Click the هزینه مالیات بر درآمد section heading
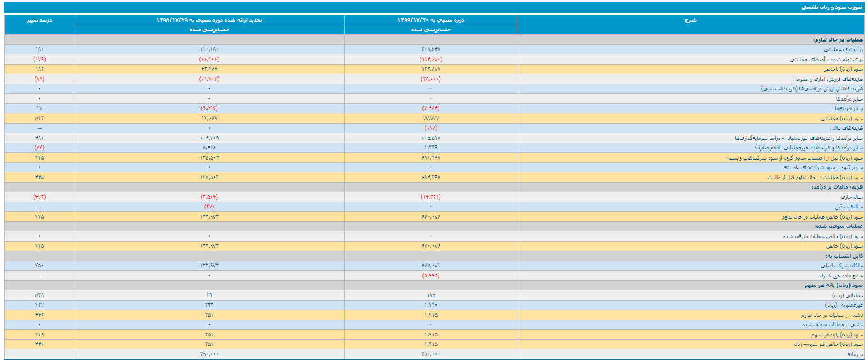This screenshot has height=364, width=868. coord(838,187)
